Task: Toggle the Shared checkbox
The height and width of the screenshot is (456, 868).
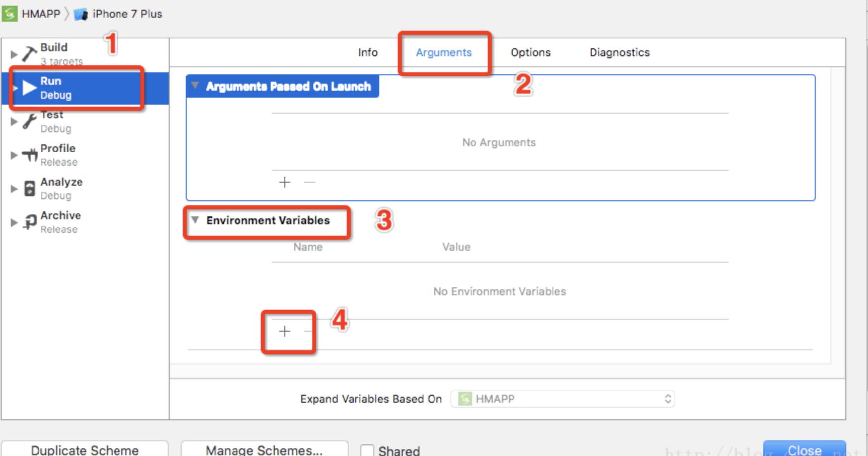Action: pos(367,450)
